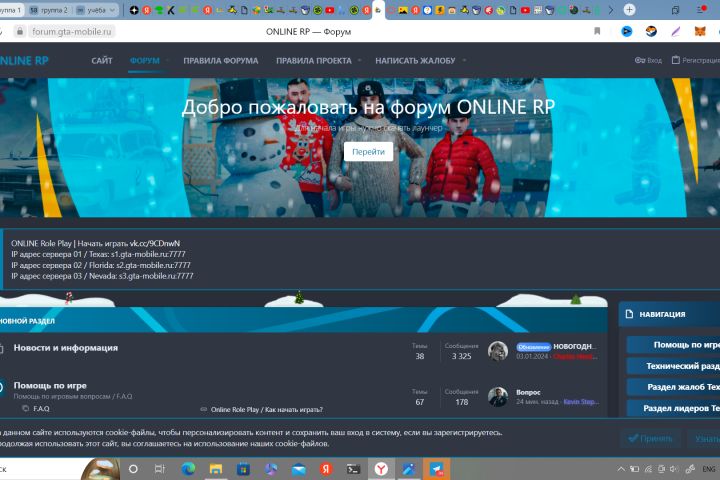Accept cookies with Принять

(650, 438)
